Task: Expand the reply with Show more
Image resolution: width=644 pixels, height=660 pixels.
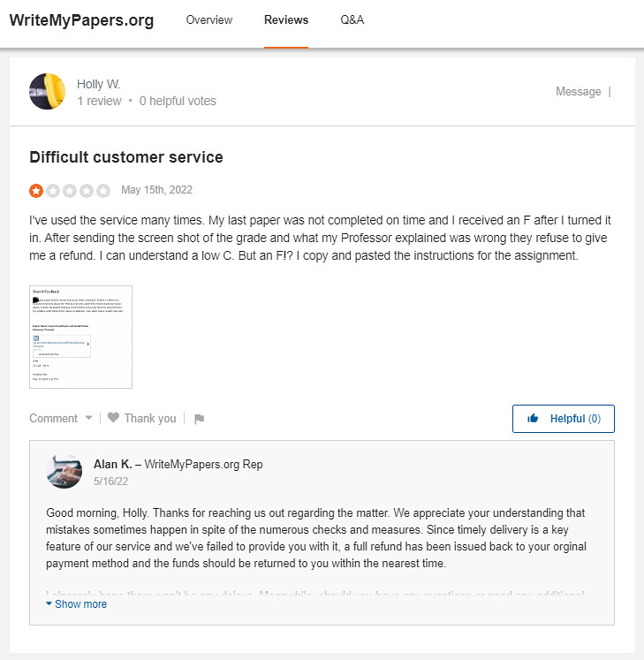Action: pos(76,604)
